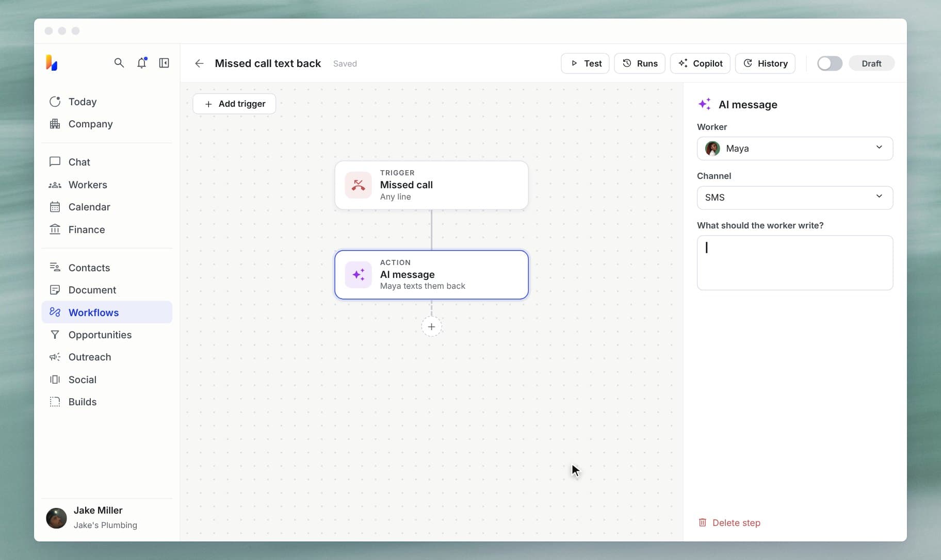View workflow Runs
Screen dimensions: 941x560
click(640, 63)
